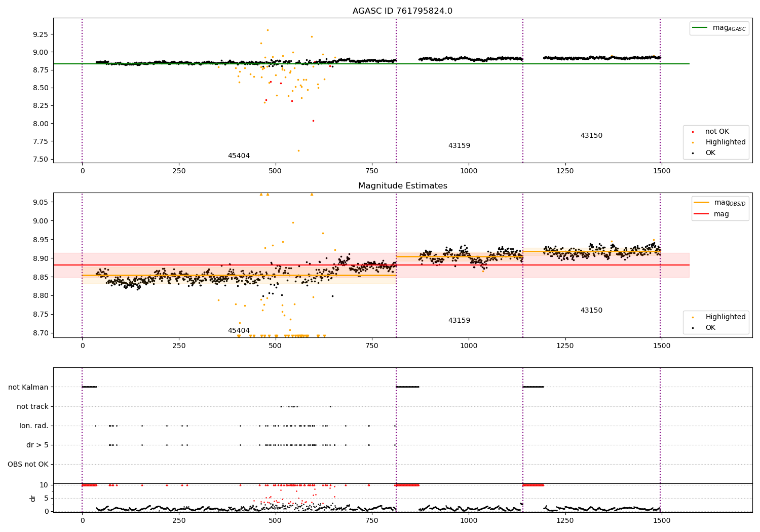Click the 'mag AGASC' legend label text
The width and height of the screenshot is (760, 532).
tap(729, 28)
